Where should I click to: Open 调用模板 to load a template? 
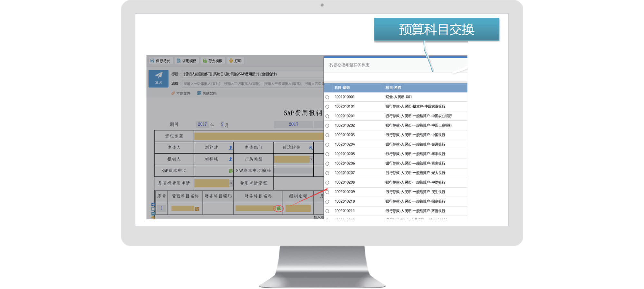pyautogui.click(x=186, y=61)
